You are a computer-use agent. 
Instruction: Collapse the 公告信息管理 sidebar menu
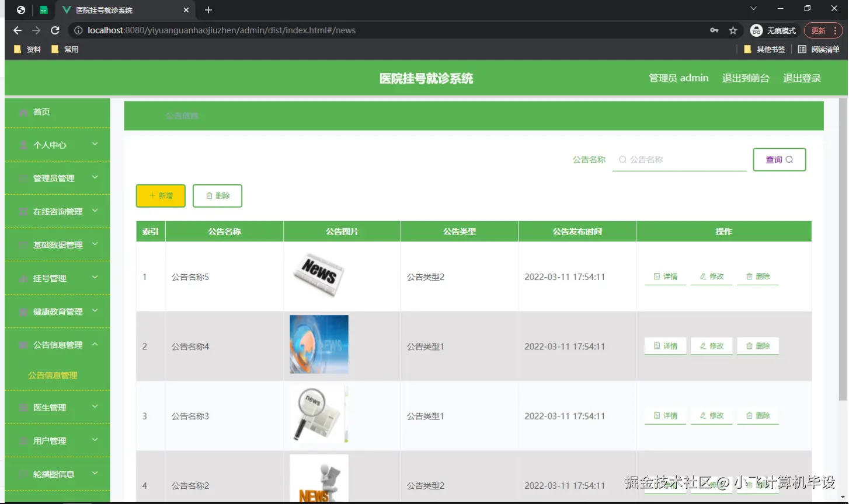[x=57, y=345]
